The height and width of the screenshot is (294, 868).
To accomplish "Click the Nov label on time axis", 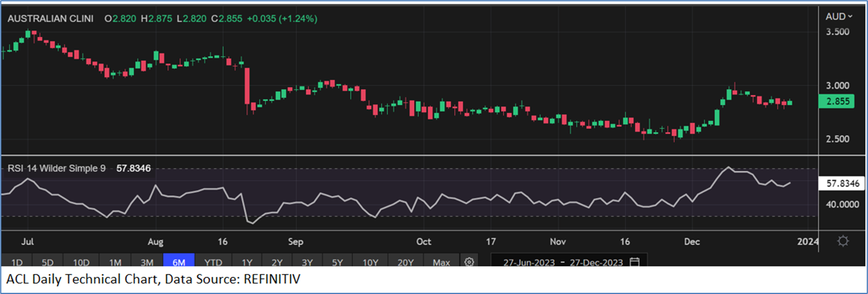I will [558, 242].
